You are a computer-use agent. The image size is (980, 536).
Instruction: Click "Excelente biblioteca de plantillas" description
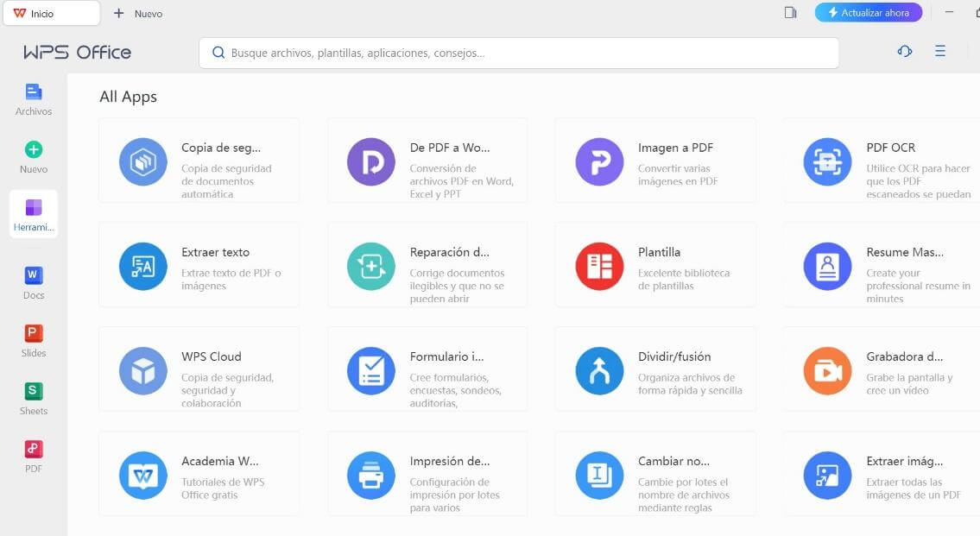[x=684, y=280]
